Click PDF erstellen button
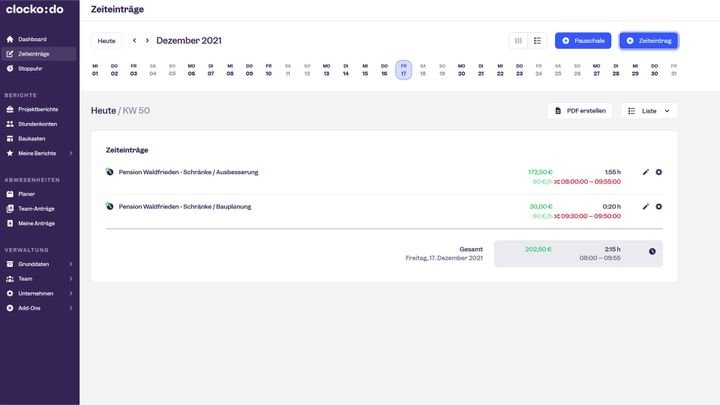 coord(580,111)
